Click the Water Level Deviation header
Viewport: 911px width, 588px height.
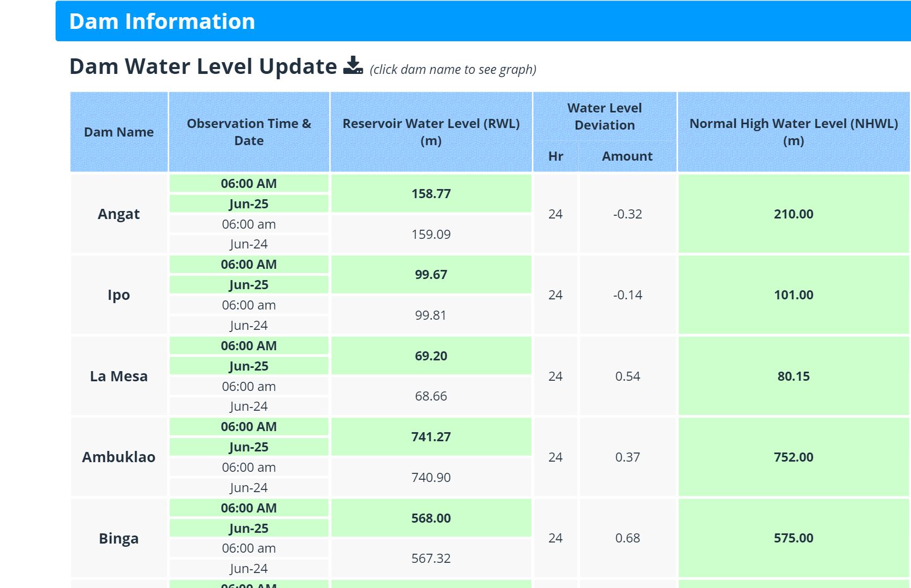click(x=604, y=117)
